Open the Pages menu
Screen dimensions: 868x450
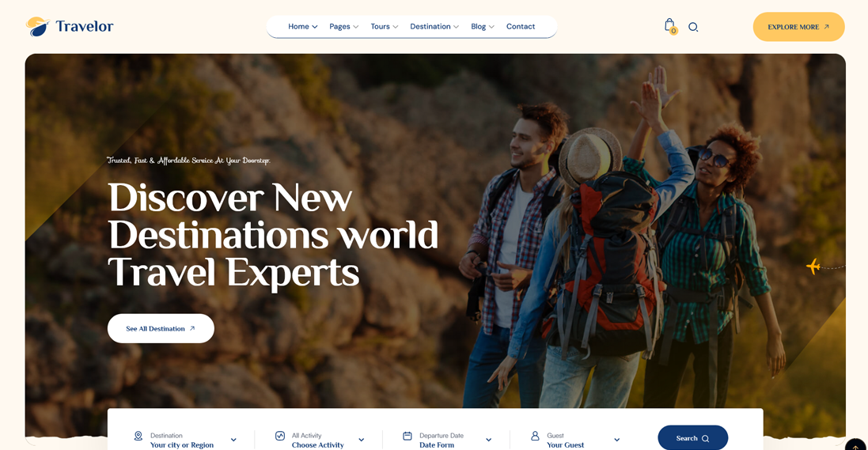coord(343,27)
